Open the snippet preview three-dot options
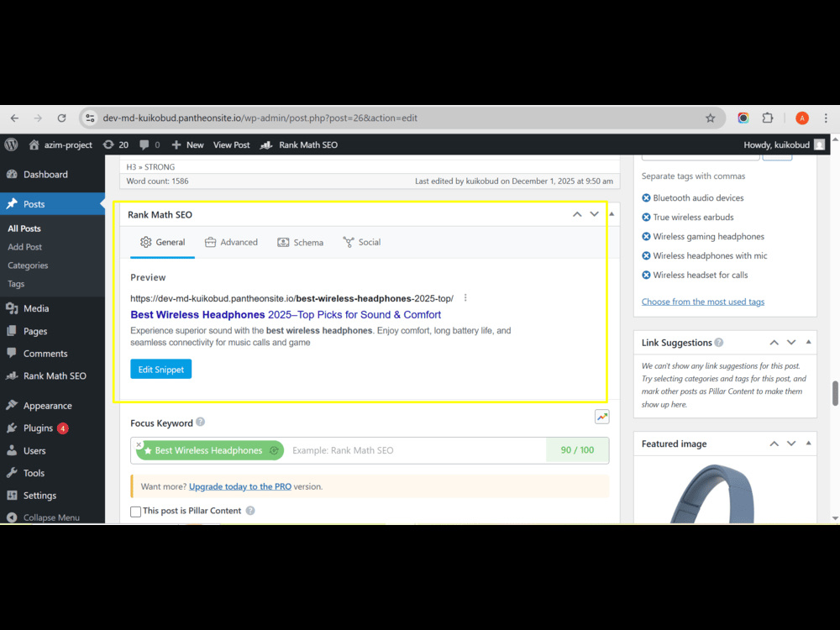 (465, 298)
